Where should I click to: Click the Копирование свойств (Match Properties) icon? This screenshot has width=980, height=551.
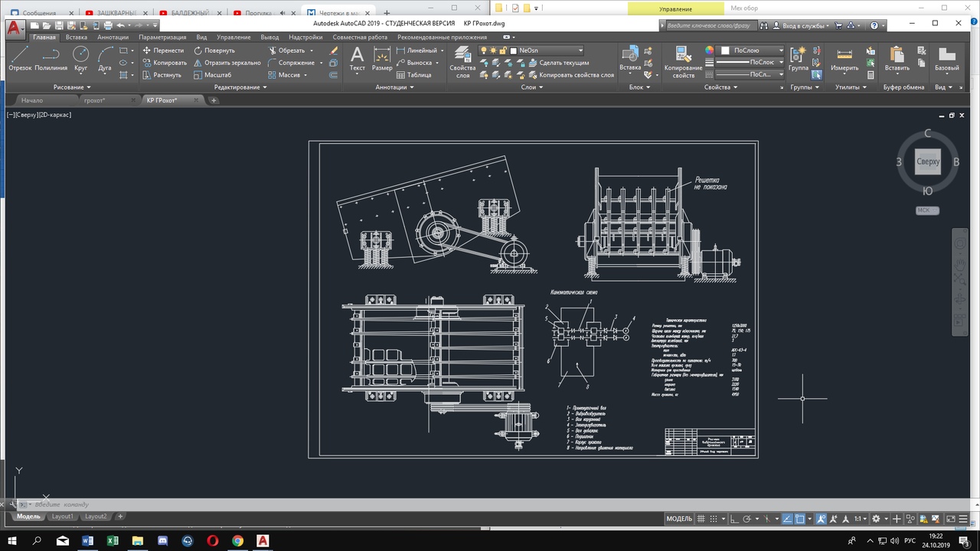pos(683,60)
